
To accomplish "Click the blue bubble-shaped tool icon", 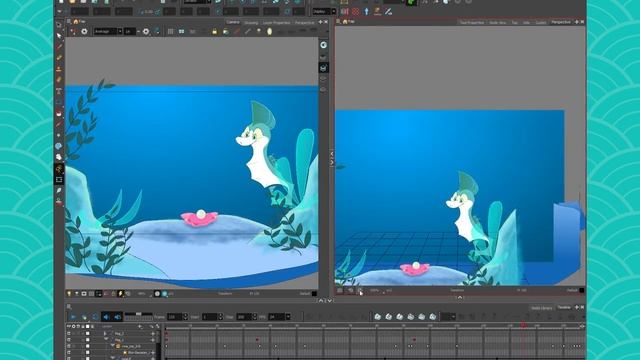I will [59, 146].
